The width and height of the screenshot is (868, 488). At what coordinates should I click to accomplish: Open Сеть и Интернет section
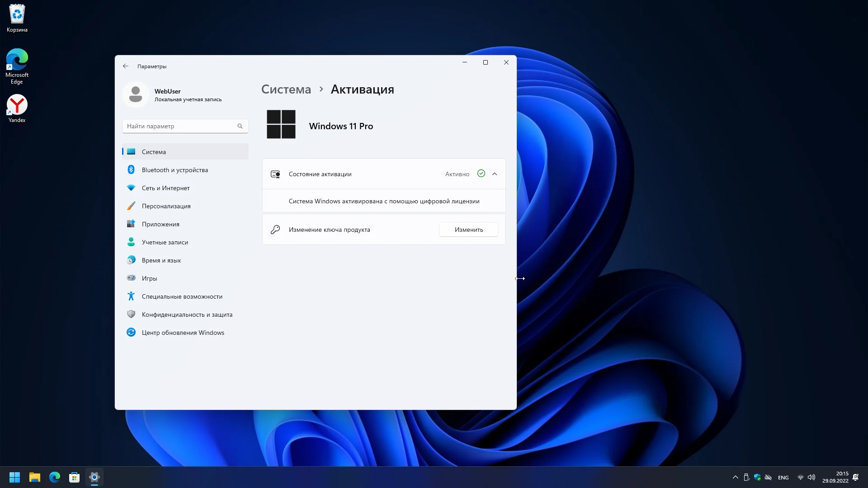pos(165,188)
